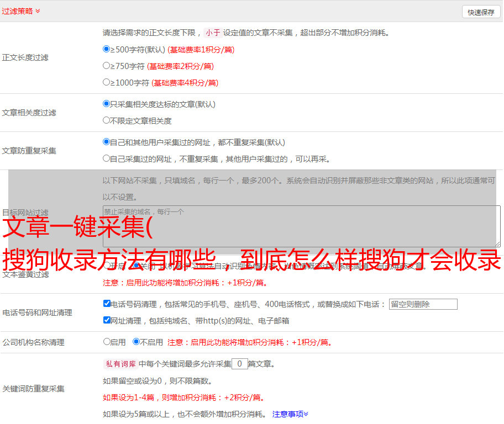Click the resize grip of domain textarea

(x=497, y=244)
